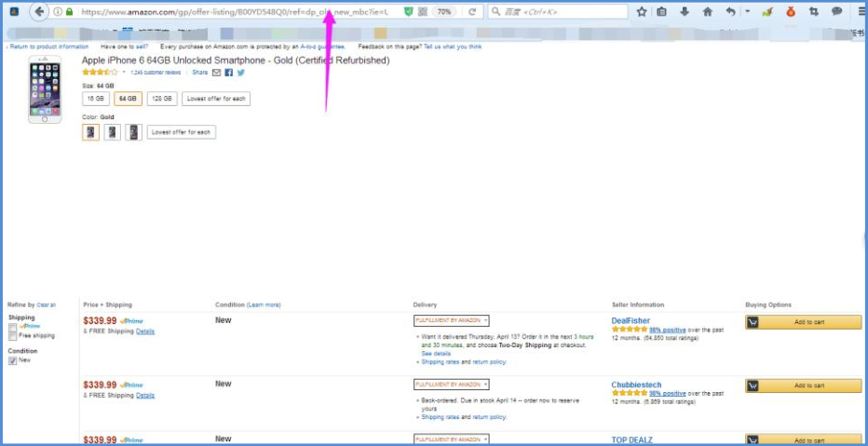Click the browser search input field
This screenshot has width=868, height=446.
pos(559,12)
